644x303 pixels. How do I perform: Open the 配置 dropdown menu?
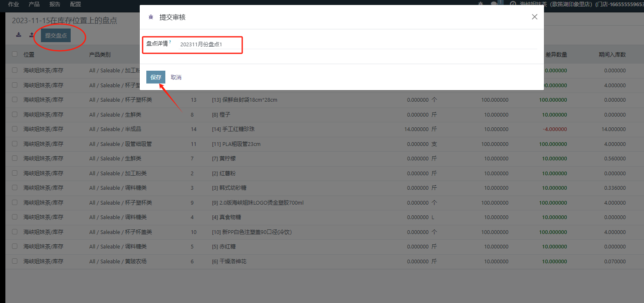[x=76, y=4]
